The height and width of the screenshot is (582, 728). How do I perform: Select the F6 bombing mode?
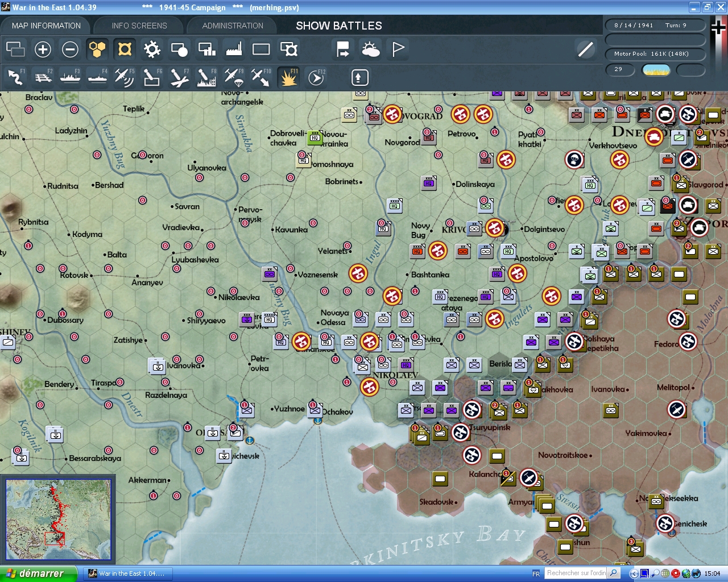pyautogui.click(x=152, y=77)
